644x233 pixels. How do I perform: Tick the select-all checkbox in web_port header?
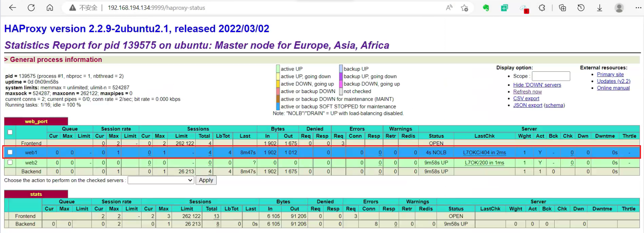pyautogui.click(x=10, y=132)
